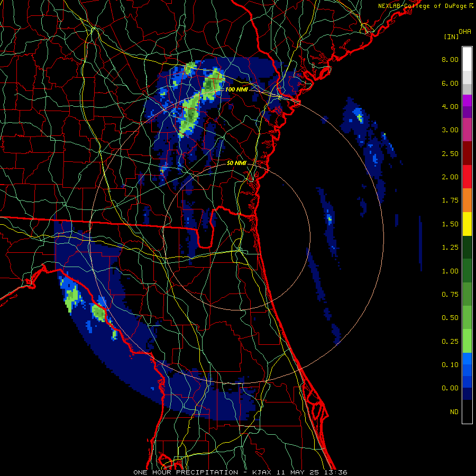
Task: Click the light blue swatch above 0.10
Action: point(467,359)
